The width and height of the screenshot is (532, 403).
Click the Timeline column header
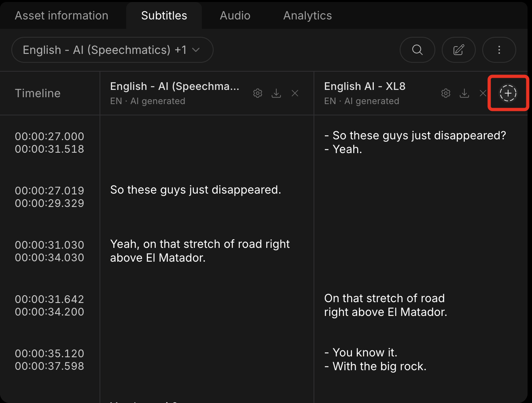coord(38,93)
